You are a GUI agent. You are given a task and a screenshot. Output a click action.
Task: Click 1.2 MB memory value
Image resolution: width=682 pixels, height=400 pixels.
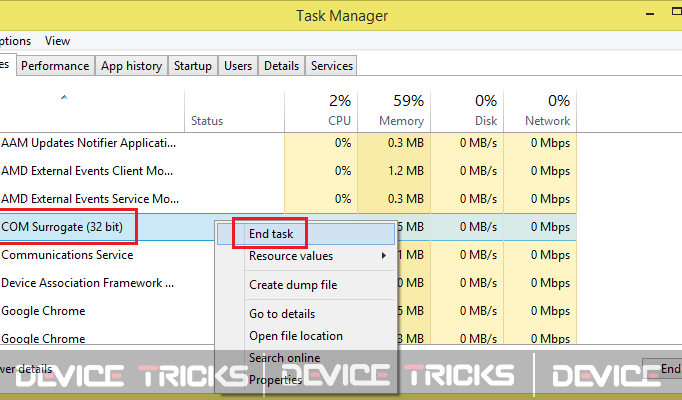405,171
